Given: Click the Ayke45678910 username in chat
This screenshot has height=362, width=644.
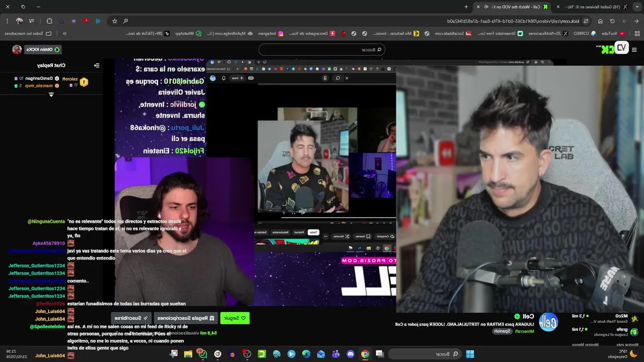Looking at the screenshot, I should [49, 243].
